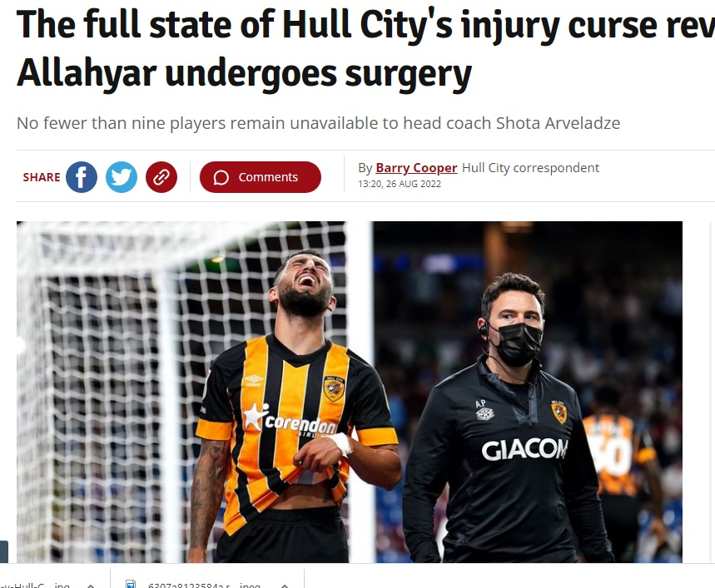Click the dark tab at the left page edge
Image resolution: width=715 pixels, height=588 pixels.
coord(3,551)
